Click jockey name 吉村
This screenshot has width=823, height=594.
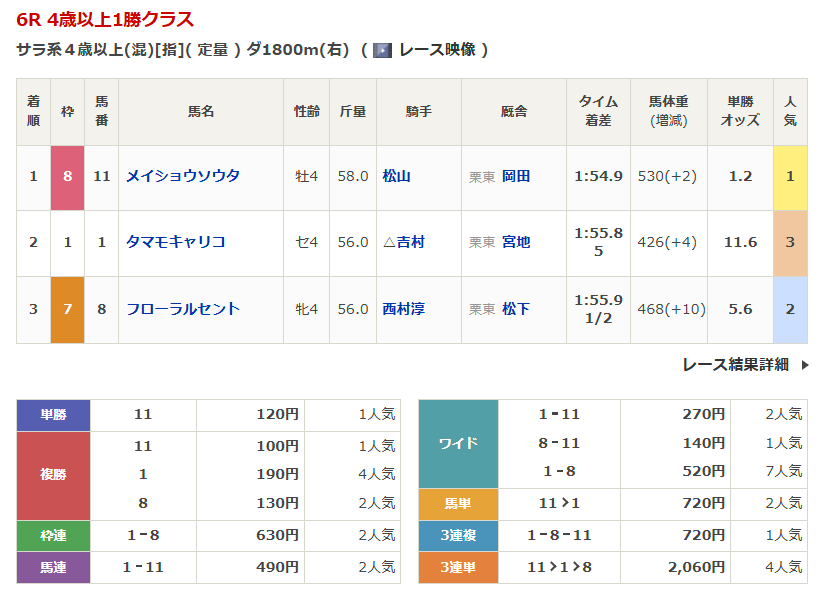tap(410, 242)
